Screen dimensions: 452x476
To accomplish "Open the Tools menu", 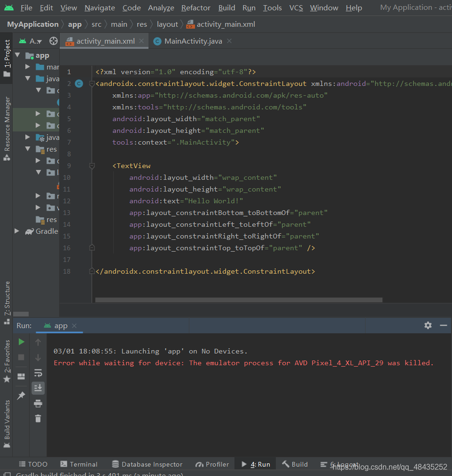I will pos(272,8).
